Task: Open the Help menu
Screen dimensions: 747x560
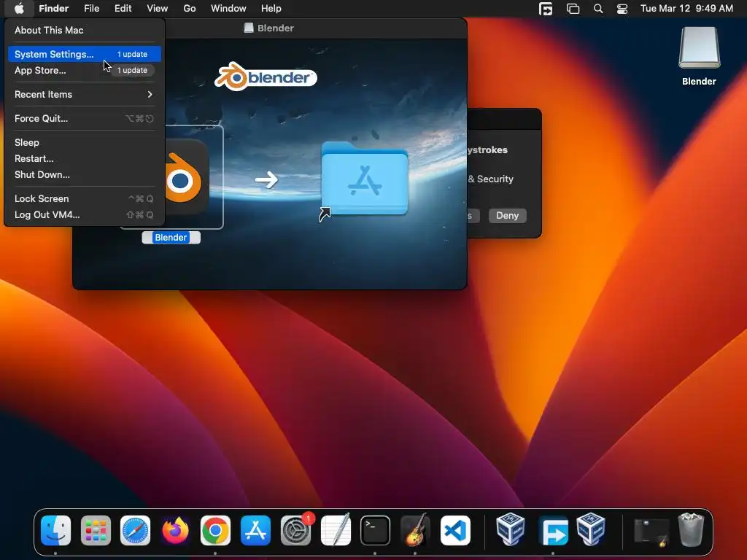Action: point(271,9)
